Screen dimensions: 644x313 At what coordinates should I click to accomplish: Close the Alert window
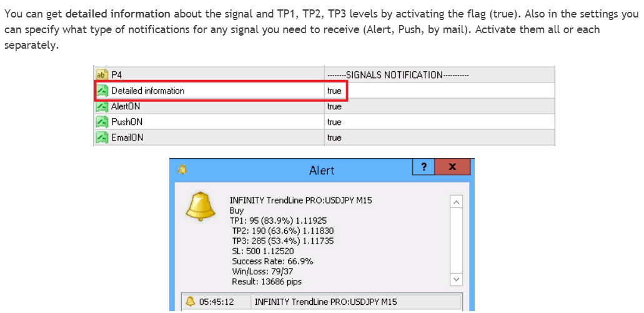point(452,167)
